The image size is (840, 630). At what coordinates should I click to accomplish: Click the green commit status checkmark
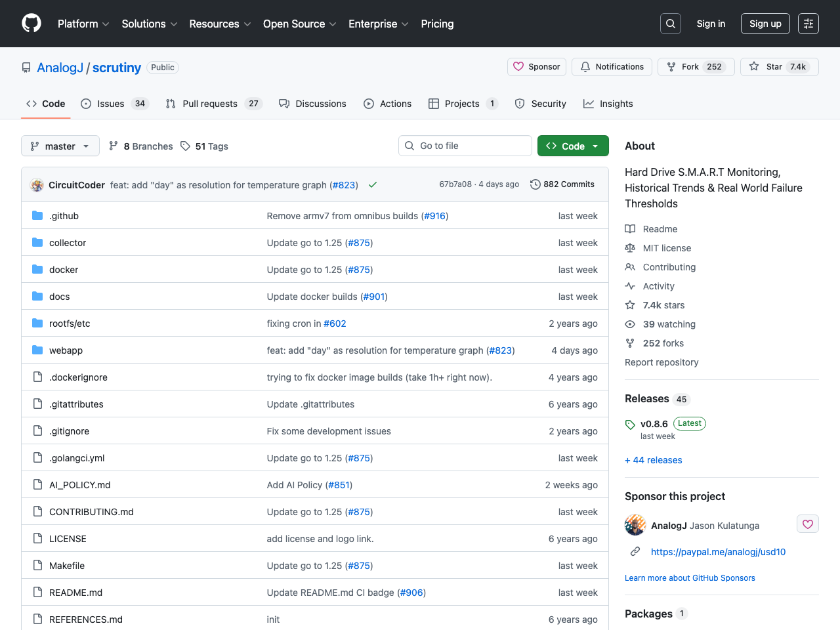(373, 185)
